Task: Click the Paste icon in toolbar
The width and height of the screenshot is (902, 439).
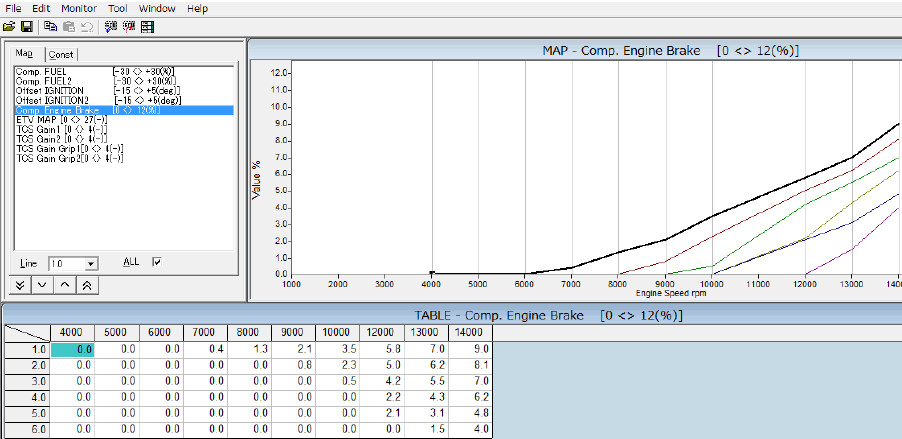Action: pyautogui.click(x=67, y=25)
